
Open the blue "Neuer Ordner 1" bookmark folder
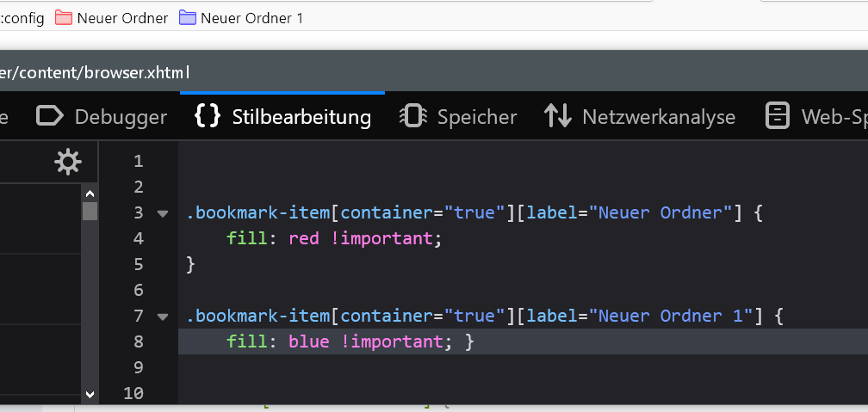(241, 17)
